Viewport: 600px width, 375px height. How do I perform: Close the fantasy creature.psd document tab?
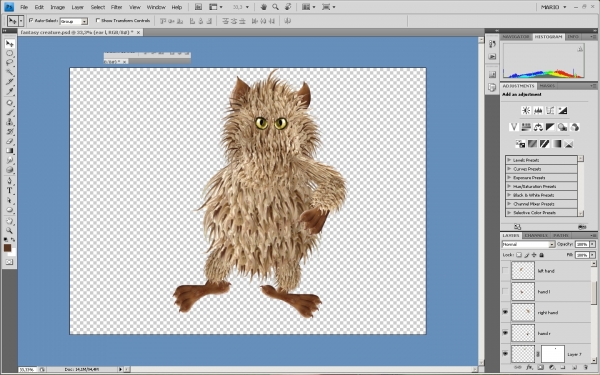[139, 33]
